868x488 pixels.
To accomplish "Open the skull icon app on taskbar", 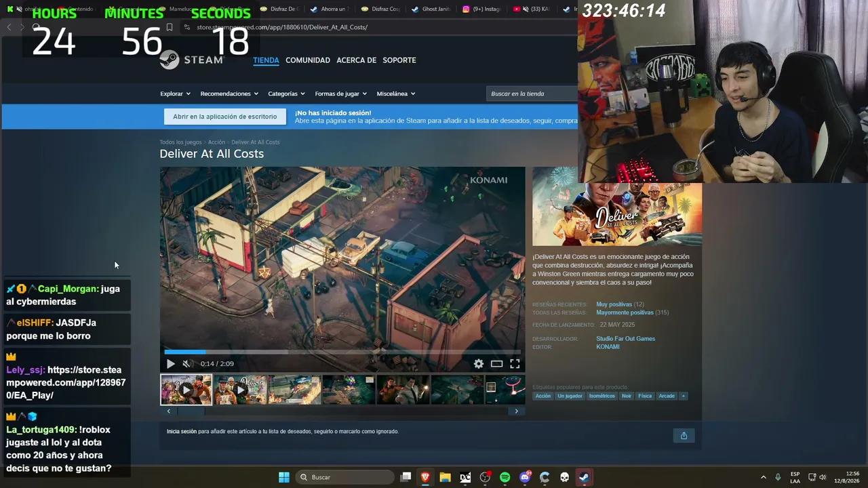I will (x=564, y=477).
